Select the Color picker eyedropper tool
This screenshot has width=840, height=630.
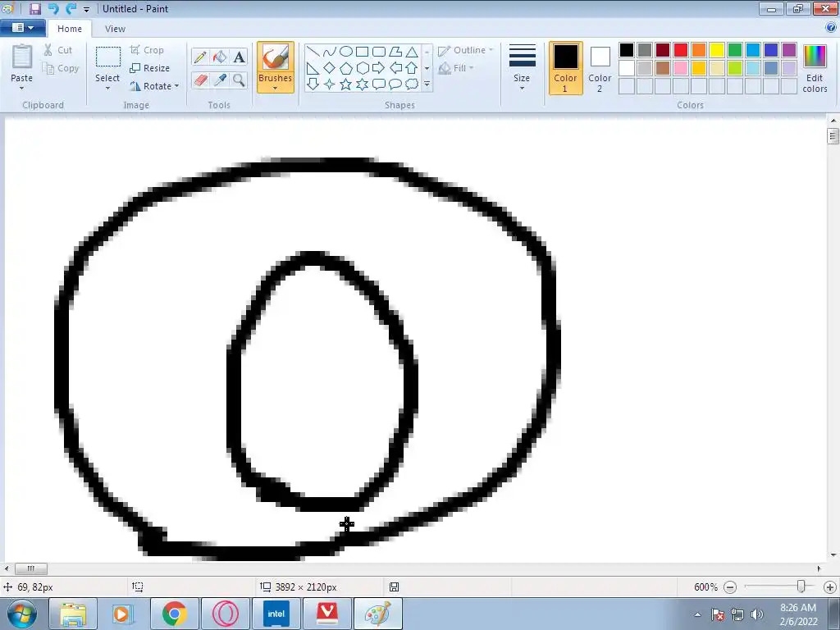click(220, 80)
